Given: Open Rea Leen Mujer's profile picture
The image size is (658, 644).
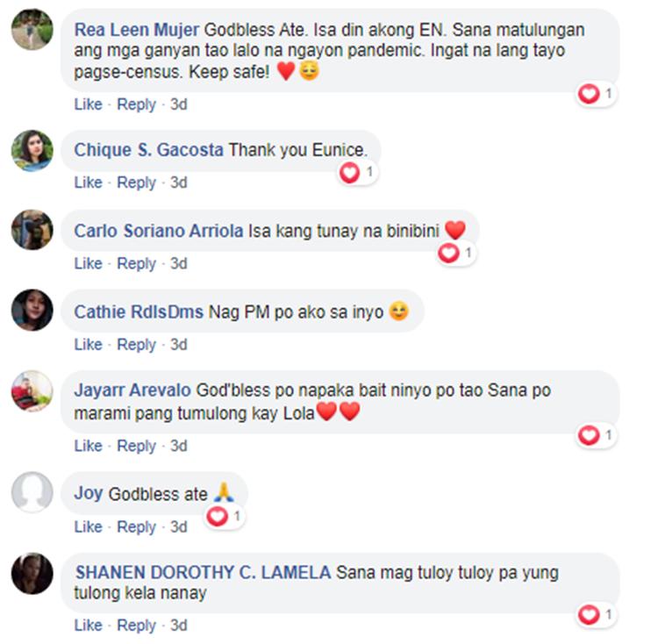Looking at the screenshot, I should 32,29.
